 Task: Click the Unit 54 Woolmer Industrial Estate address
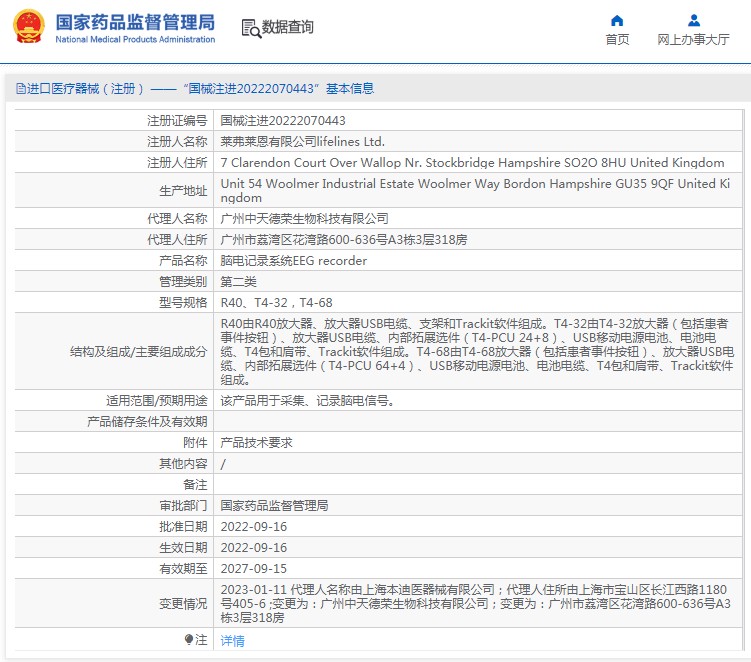475,191
